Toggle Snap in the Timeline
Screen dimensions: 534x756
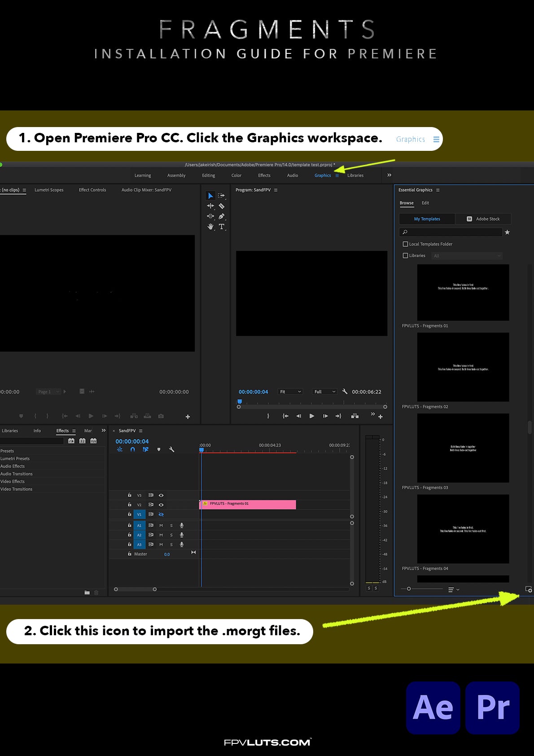point(132,449)
